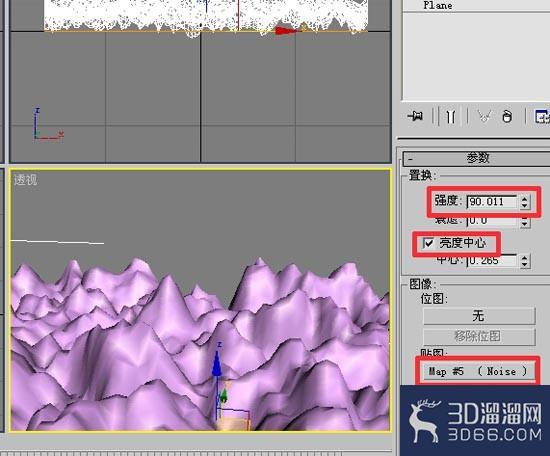Select Plane in modifier stack
The height and width of the screenshot is (456, 550).
coord(438,5)
